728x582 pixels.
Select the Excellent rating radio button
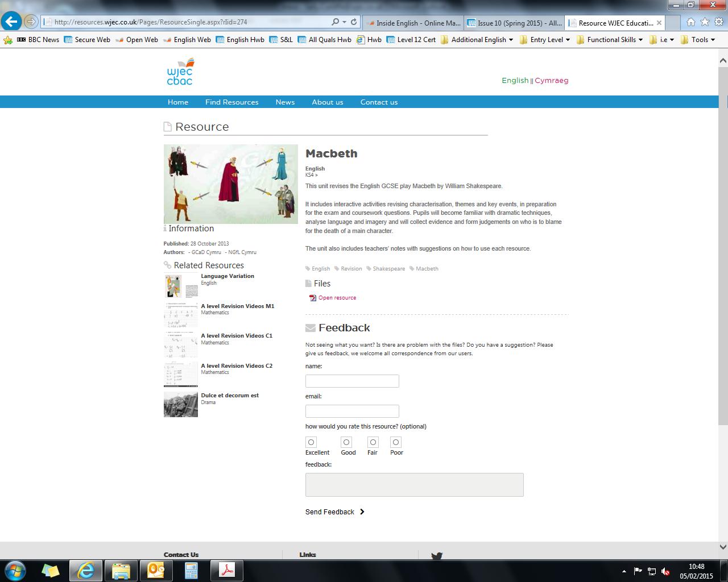(311, 442)
